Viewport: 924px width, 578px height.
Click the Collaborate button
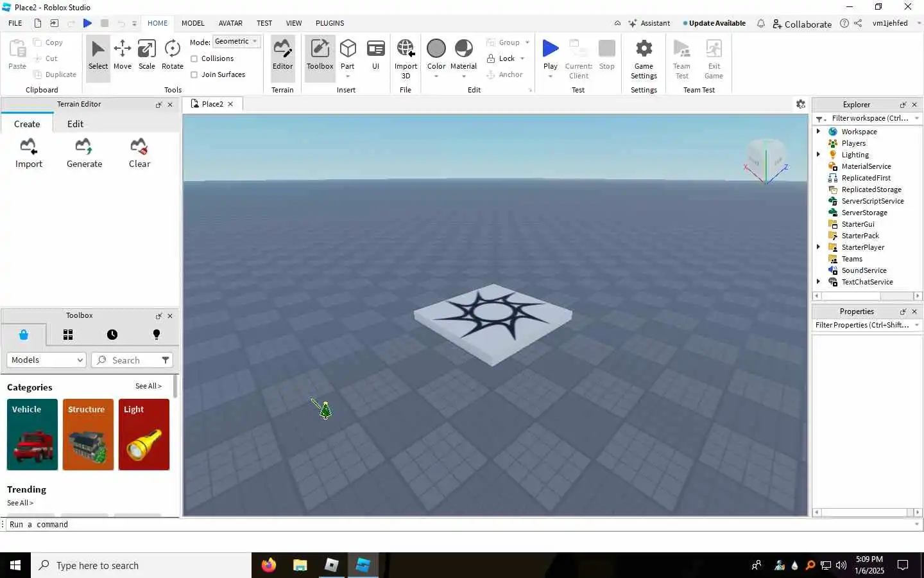pos(802,24)
